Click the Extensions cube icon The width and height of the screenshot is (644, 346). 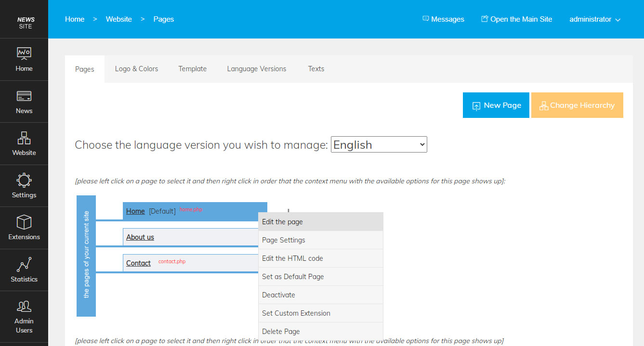[24, 227]
